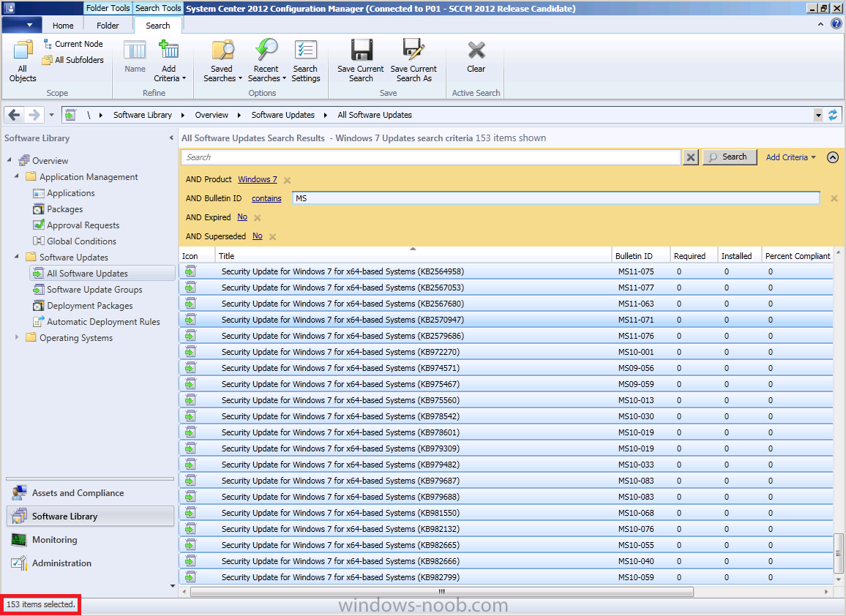Switch to Monitoring workspace
This screenshot has width=846, height=616.
89,540
